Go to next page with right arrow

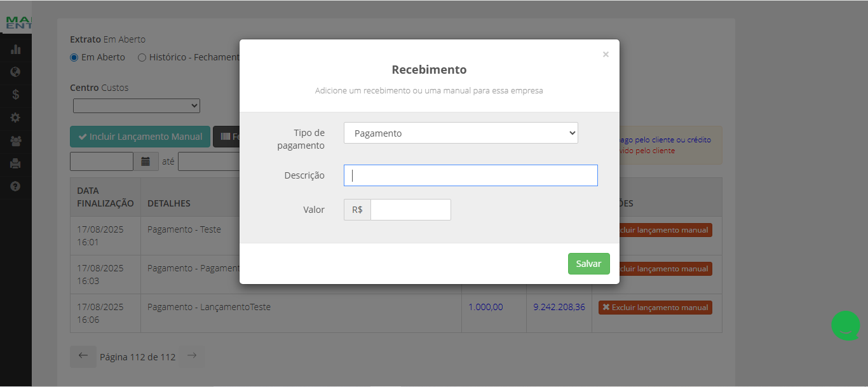pyautogui.click(x=192, y=356)
